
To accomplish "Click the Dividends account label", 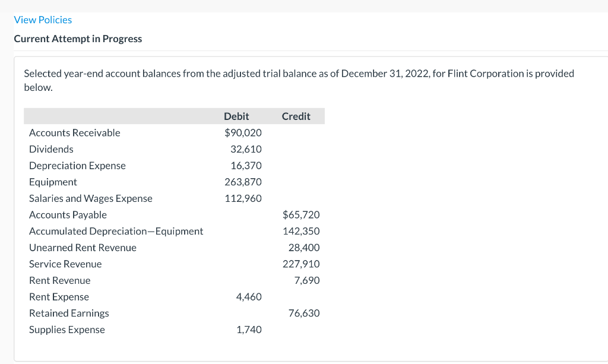I will (51, 149).
